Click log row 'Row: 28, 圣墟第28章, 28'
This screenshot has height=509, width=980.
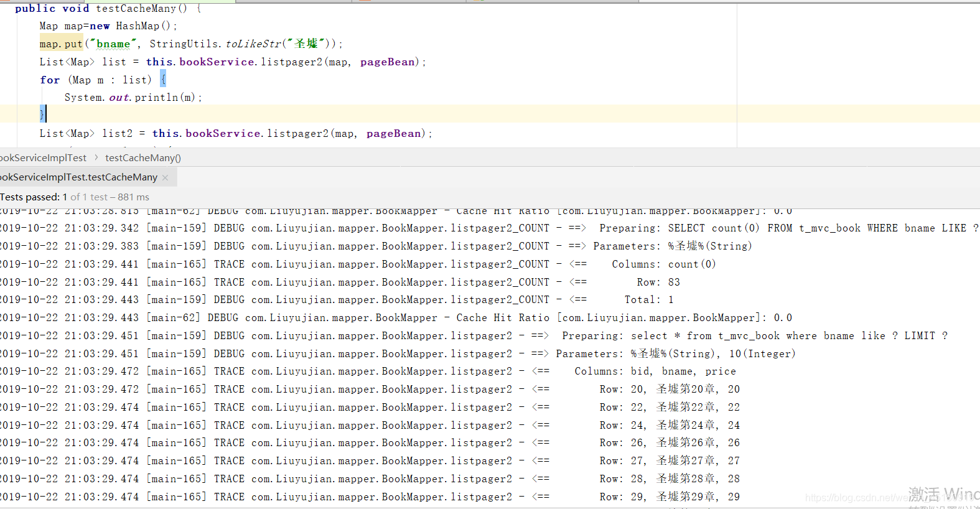pyautogui.click(x=370, y=479)
